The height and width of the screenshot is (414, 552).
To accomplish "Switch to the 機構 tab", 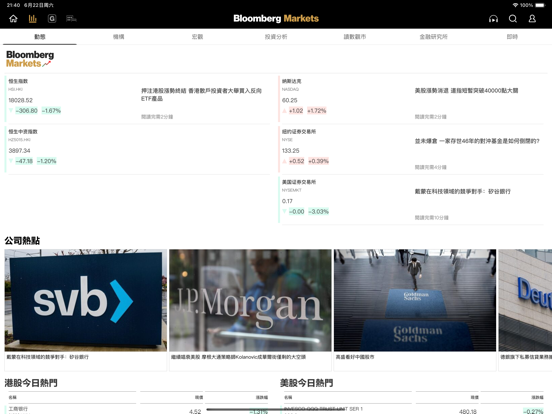I will (119, 37).
